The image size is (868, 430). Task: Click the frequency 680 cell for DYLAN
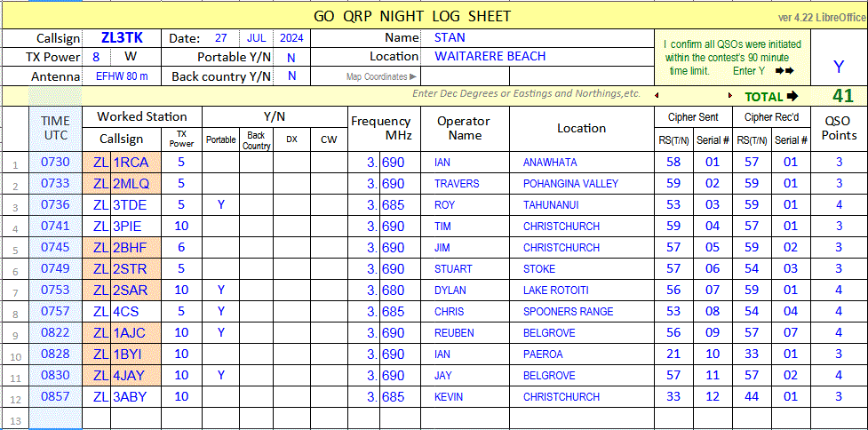(x=400, y=290)
